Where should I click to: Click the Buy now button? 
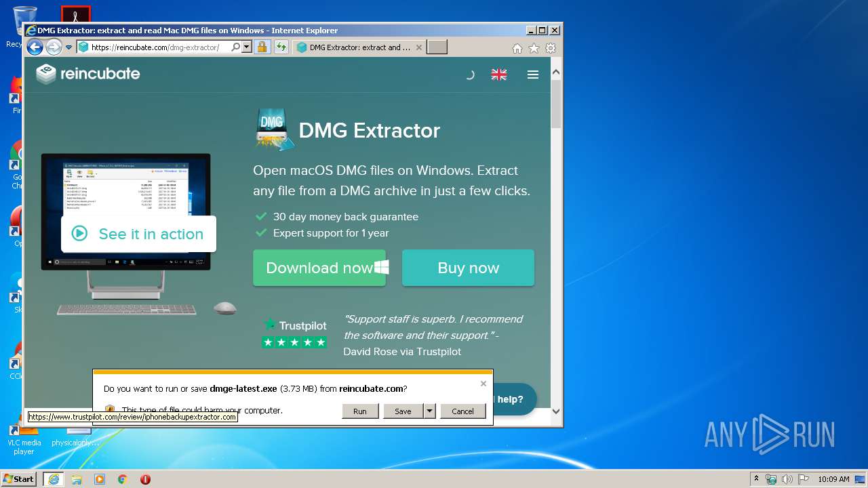468,268
